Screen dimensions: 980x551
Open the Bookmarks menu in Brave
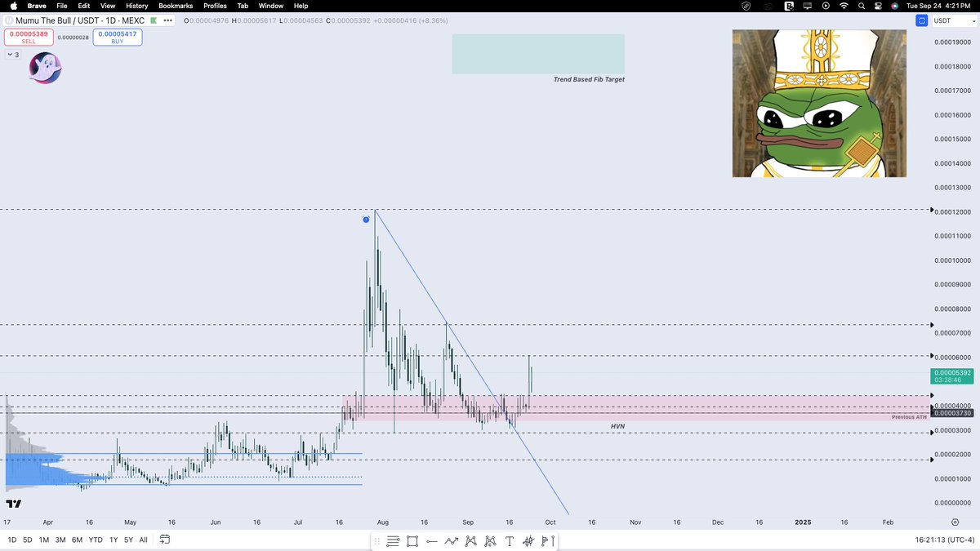tap(175, 6)
